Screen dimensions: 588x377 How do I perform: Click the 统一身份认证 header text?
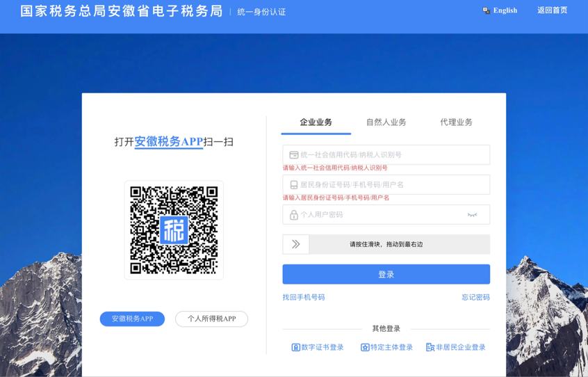tap(261, 12)
